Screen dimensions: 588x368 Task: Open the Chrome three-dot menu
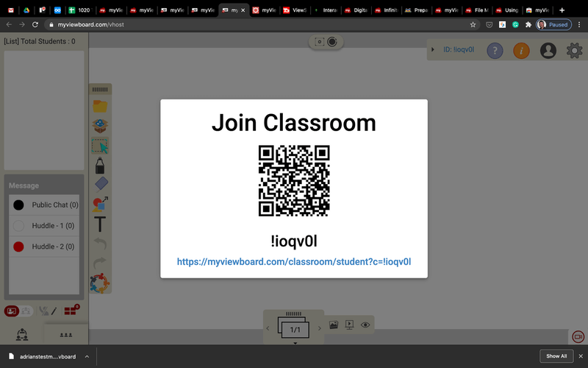pos(579,25)
